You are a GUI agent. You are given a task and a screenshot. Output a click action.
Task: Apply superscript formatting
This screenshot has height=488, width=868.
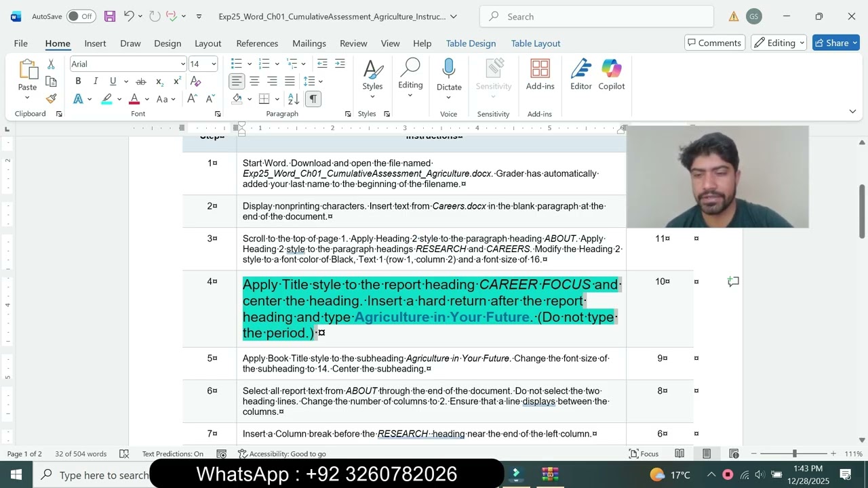pyautogui.click(x=177, y=81)
